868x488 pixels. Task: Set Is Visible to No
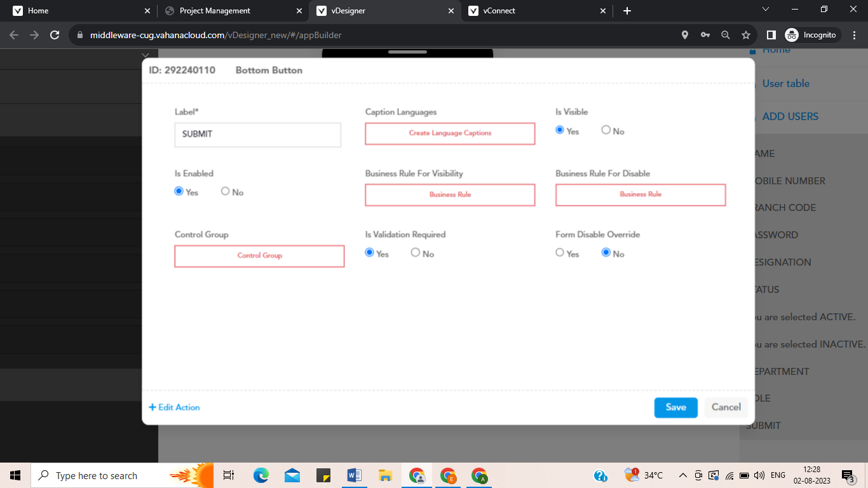[606, 130]
